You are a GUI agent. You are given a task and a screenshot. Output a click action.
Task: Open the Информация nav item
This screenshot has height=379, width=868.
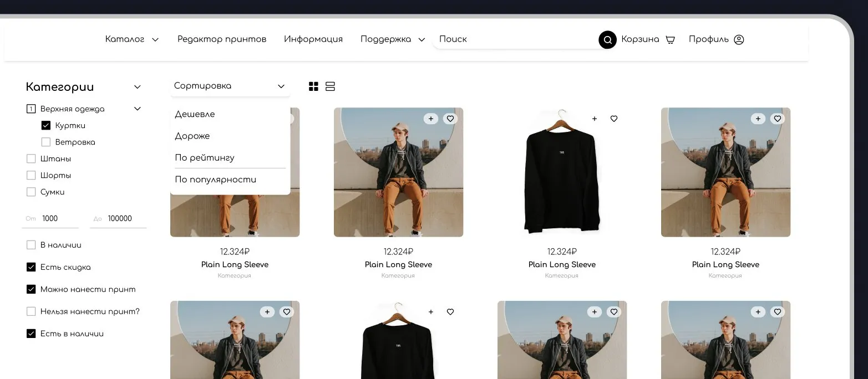pos(313,39)
